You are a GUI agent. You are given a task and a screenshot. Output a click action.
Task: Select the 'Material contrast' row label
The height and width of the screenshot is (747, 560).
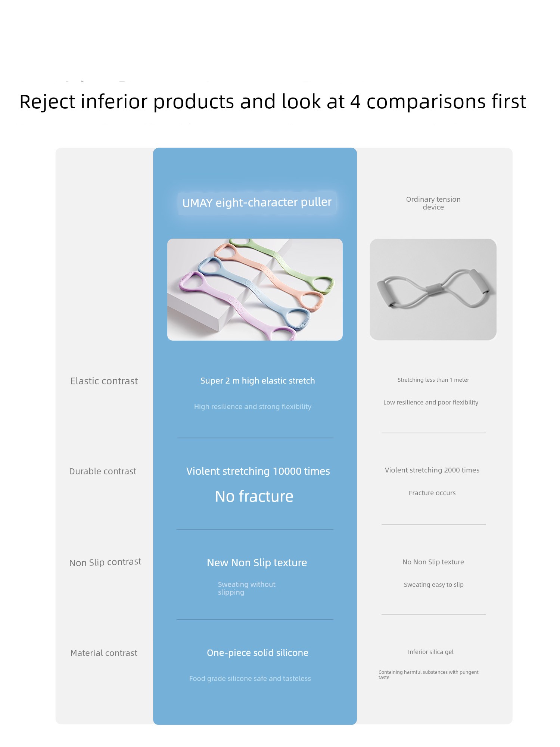(x=104, y=653)
